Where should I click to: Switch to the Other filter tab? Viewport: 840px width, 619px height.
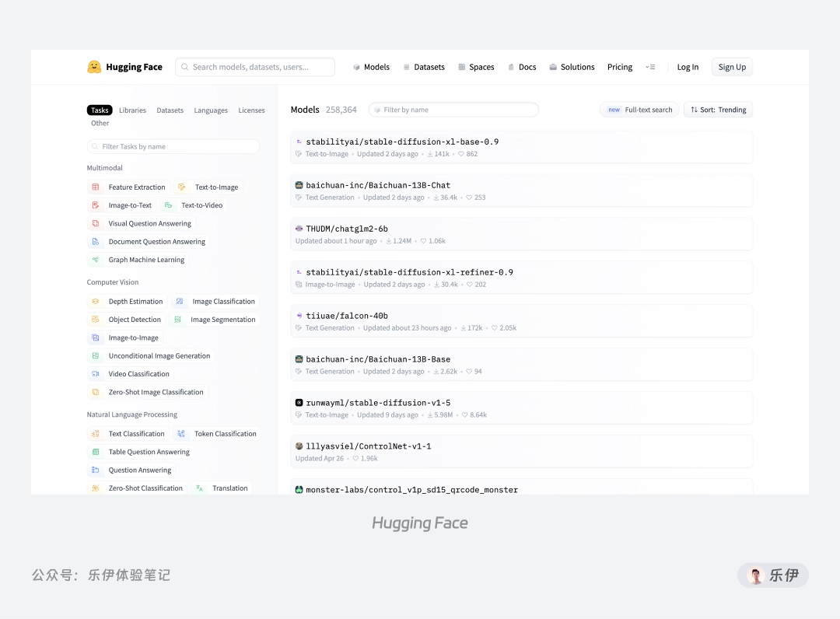point(100,123)
